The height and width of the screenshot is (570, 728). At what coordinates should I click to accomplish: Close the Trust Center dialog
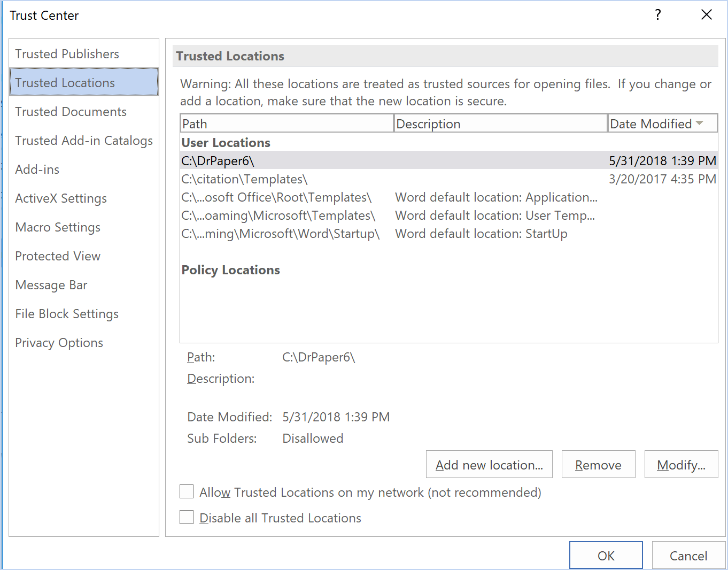pyautogui.click(x=706, y=15)
